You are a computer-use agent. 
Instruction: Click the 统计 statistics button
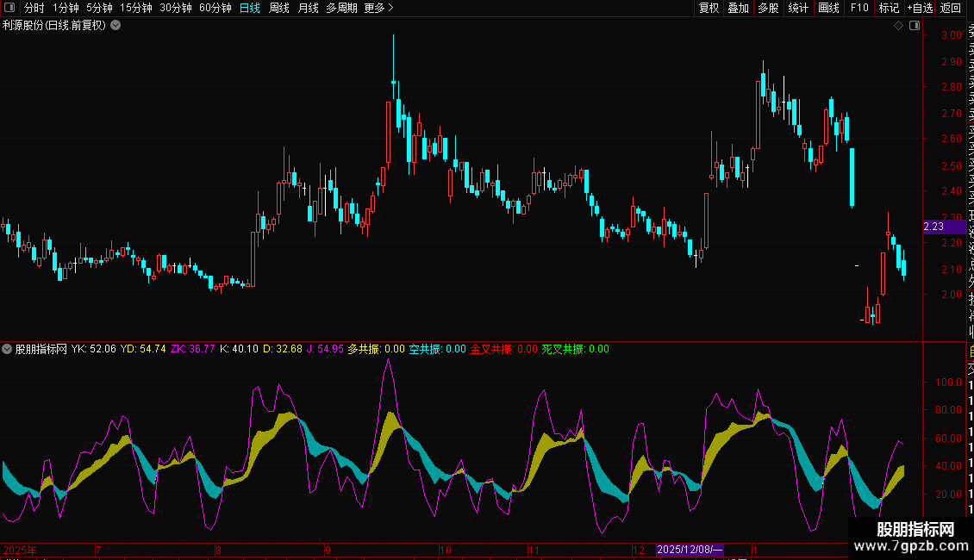798,8
